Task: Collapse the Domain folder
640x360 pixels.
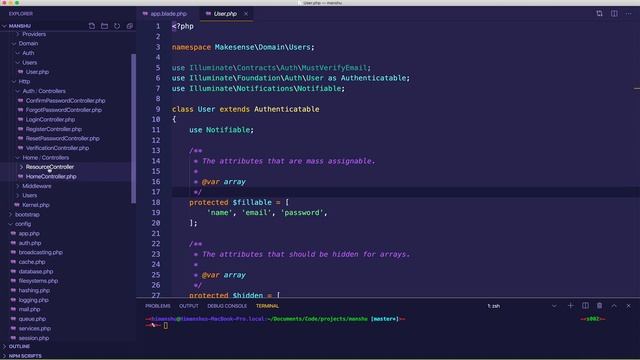Action: [x=28, y=43]
